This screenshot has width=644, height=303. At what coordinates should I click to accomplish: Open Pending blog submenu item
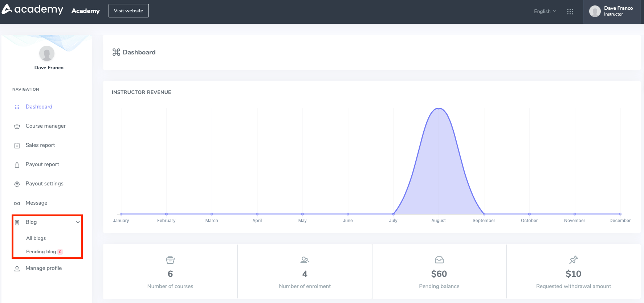pyautogui.click(x=41, y=251)
